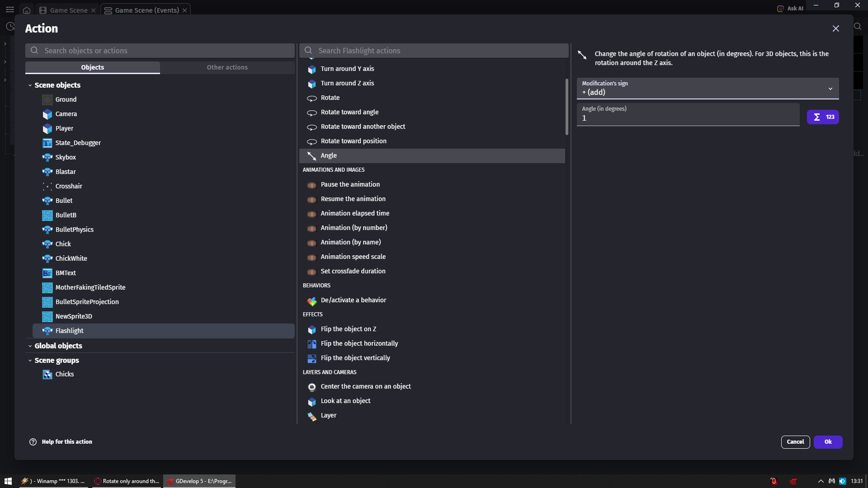This screenshot has height=488, width=868.
Task: Click the actions list scrollbar
Action: 566,107
